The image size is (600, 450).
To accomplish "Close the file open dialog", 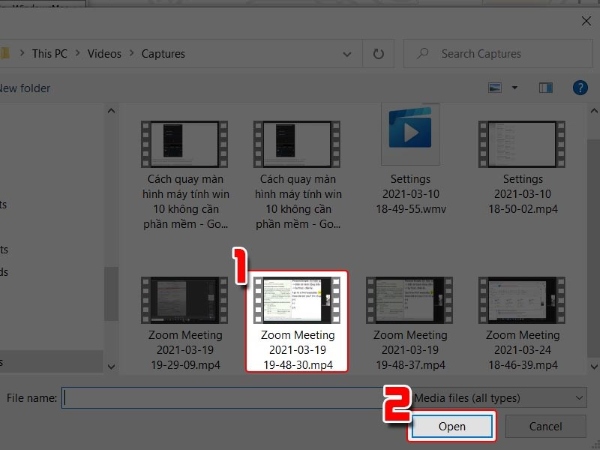I will click(x=582, y=17).
